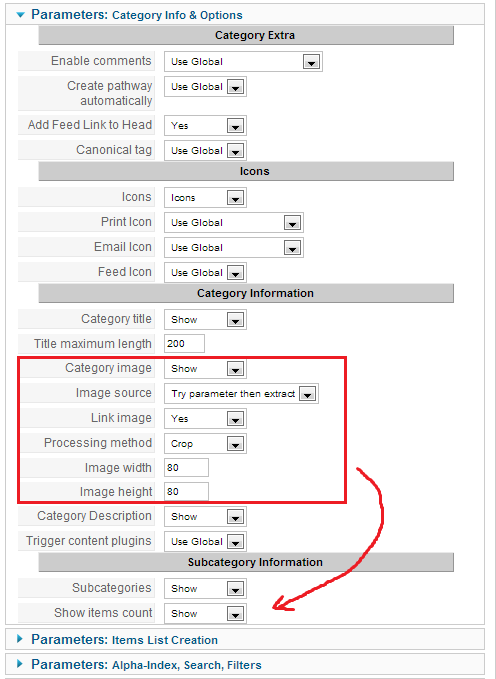Open the Category image dropdown
The image size is (496, 679).
tap(205, 369)
